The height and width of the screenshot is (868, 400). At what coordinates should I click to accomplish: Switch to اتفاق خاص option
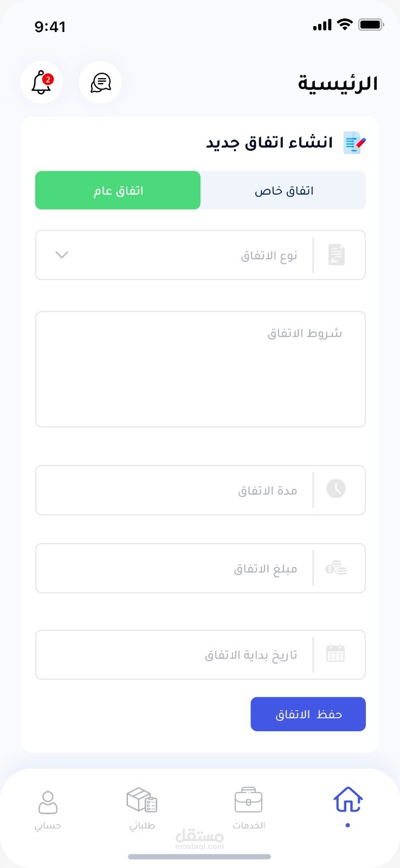coord(283,190)
